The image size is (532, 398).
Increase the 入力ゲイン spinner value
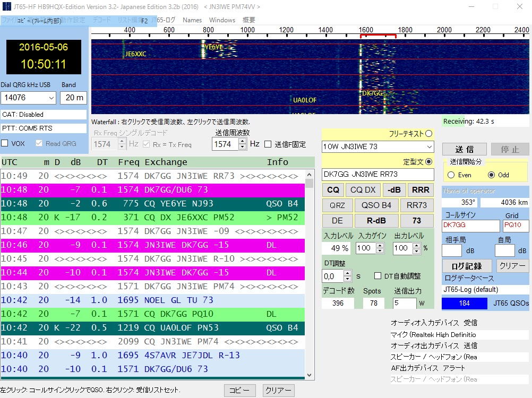pos(380,246)
